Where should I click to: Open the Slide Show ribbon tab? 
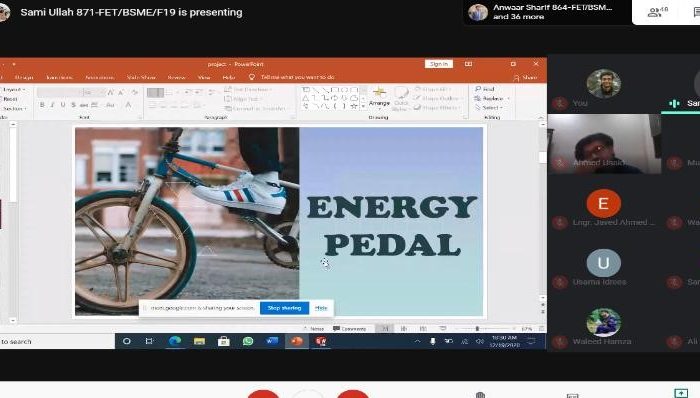pyautogui.click(x=141, y=77)
